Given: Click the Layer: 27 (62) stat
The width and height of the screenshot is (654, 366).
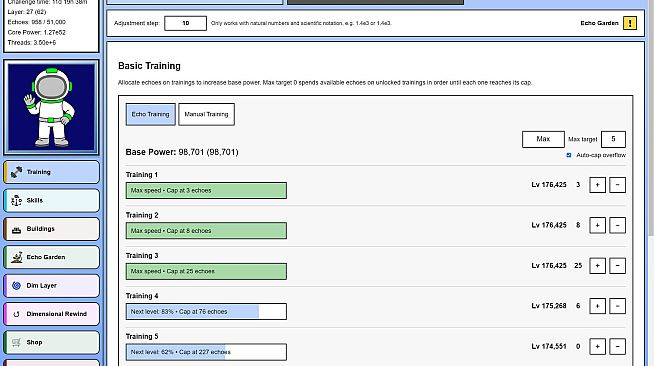Looking at the screenshot, I should 27,12.
